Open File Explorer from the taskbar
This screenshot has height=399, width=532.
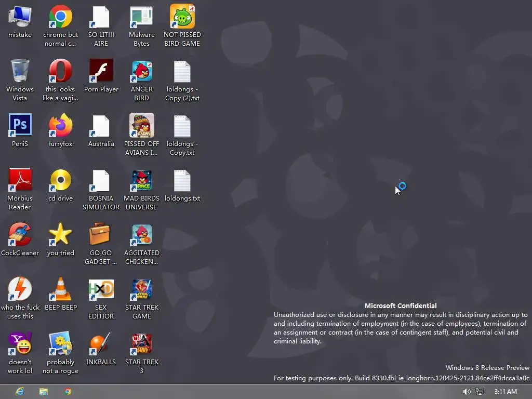click(x=44, y=392)
